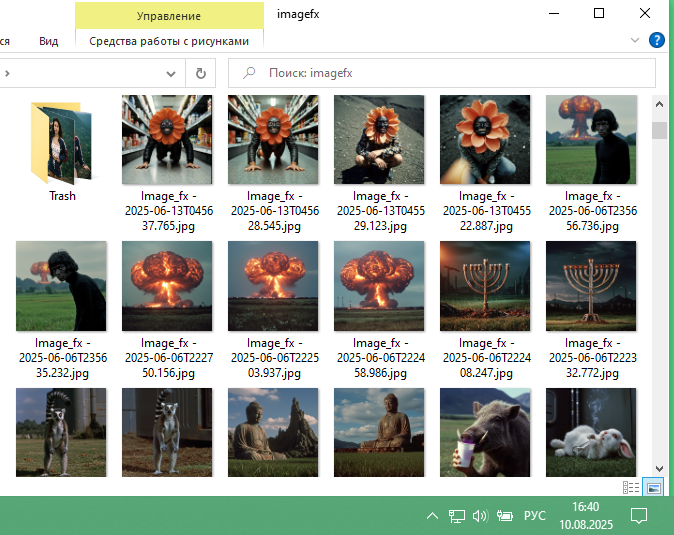
Task: Select Средства работы с рисунками tab
Action: tap(169, 41)
